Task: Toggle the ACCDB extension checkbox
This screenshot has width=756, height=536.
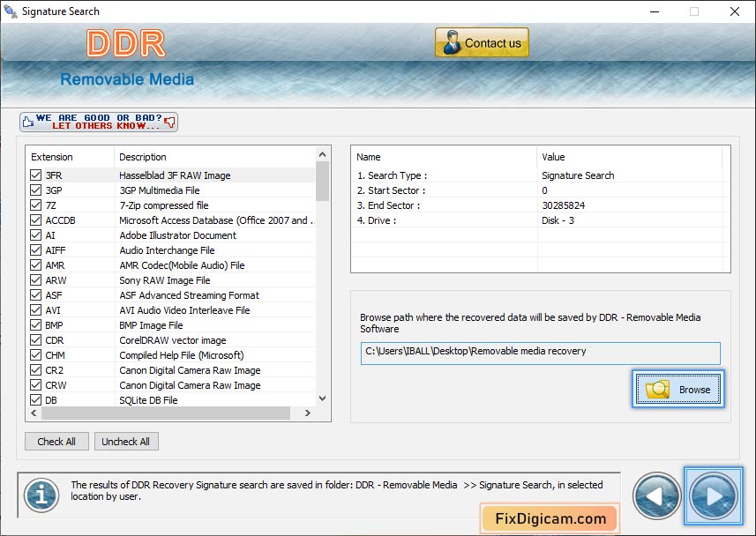Action: [35, 220]
